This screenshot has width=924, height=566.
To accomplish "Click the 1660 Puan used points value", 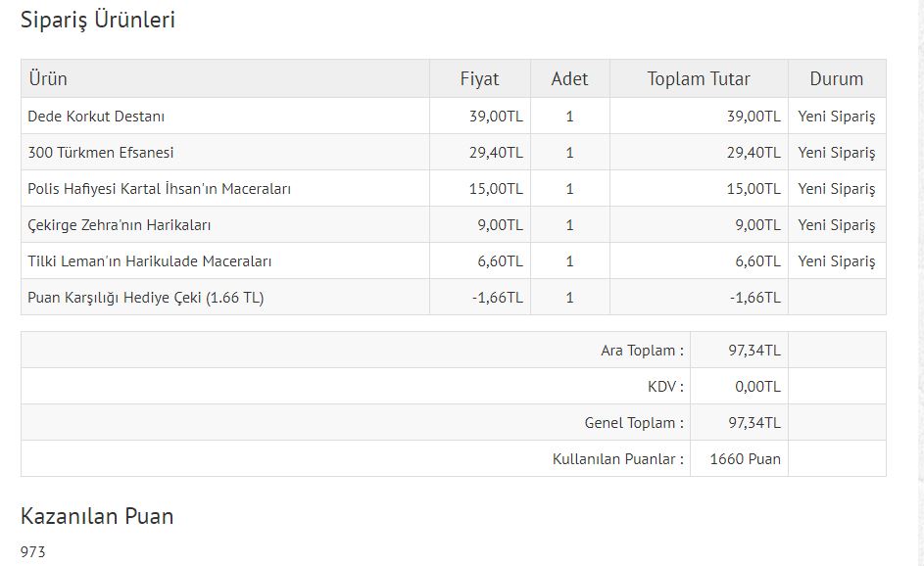I will (x=745, y=459).
